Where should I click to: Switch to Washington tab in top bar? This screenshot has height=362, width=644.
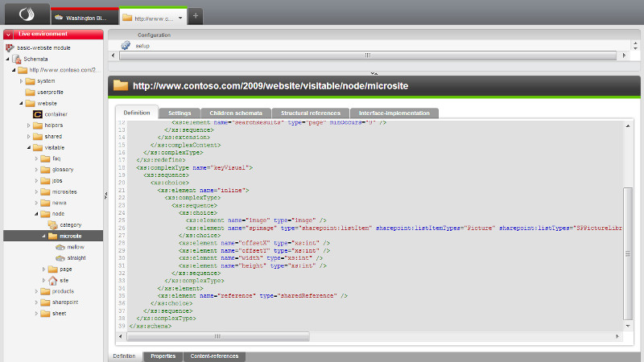coord(85,17)
